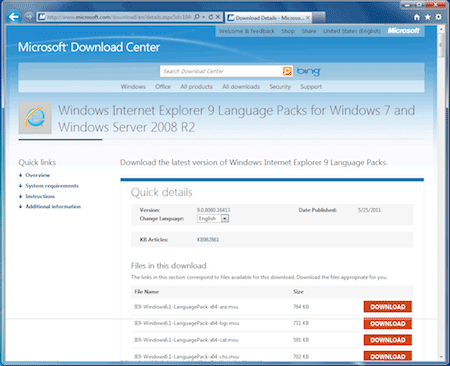Click the Internet Explorer logo thumbnail

35,118
